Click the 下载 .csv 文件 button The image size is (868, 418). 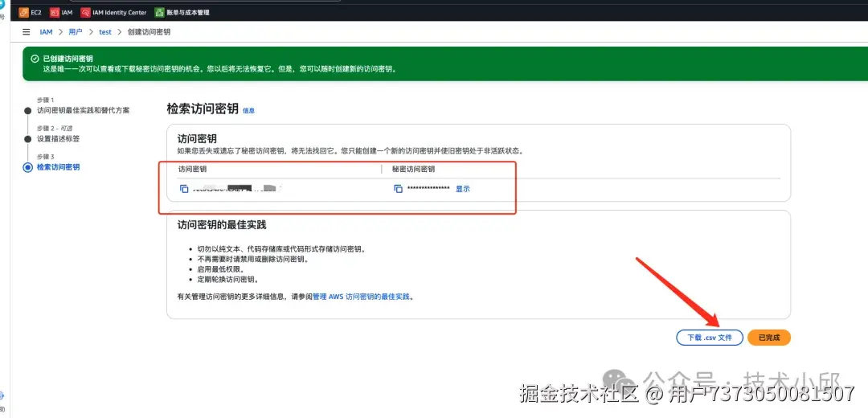tap(710, 337)
